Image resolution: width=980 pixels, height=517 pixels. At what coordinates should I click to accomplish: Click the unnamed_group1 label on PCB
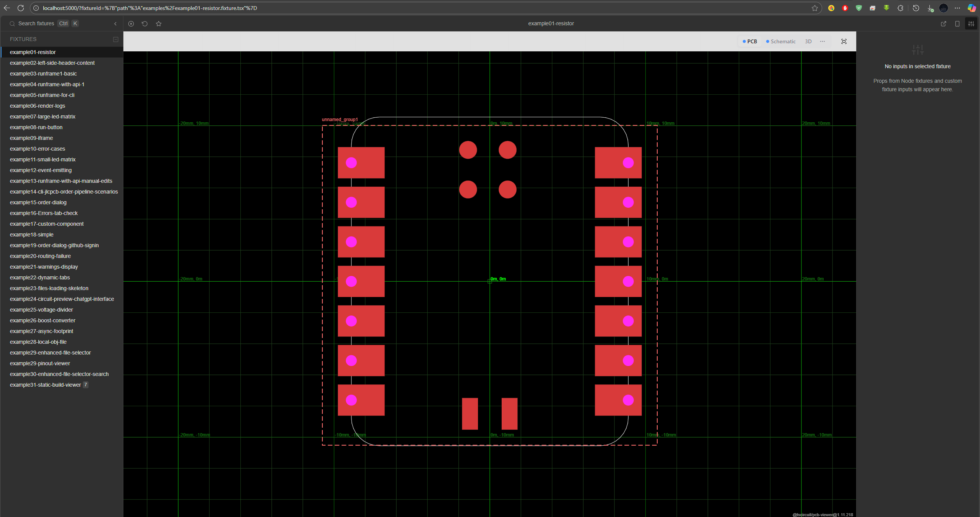(340, 120)
